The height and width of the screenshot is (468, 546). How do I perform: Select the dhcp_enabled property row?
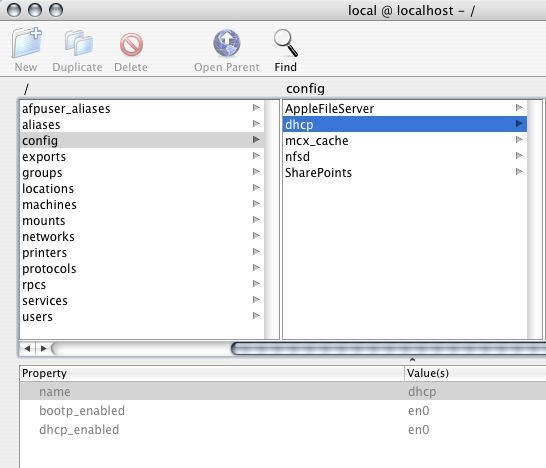(283, 430)
